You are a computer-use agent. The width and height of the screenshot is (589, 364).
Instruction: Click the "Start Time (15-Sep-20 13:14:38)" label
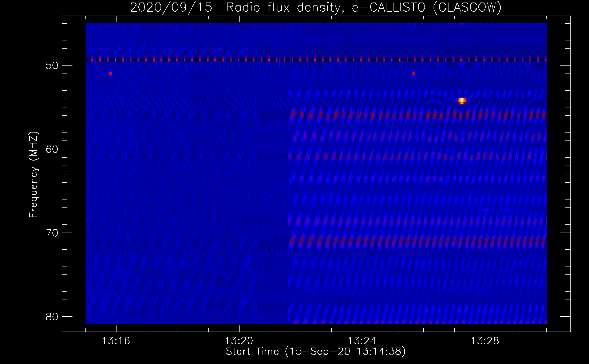(316, 352)
